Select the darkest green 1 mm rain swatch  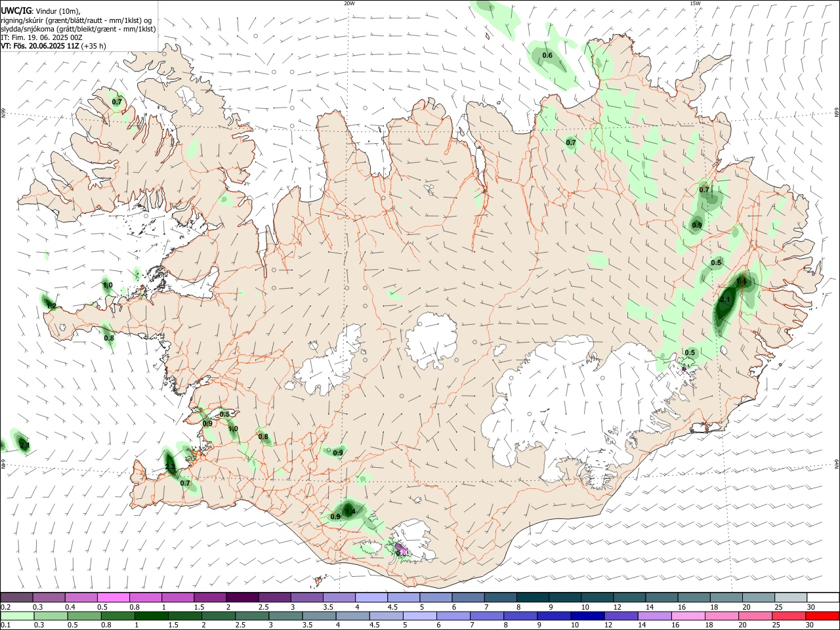click(150, 616)
